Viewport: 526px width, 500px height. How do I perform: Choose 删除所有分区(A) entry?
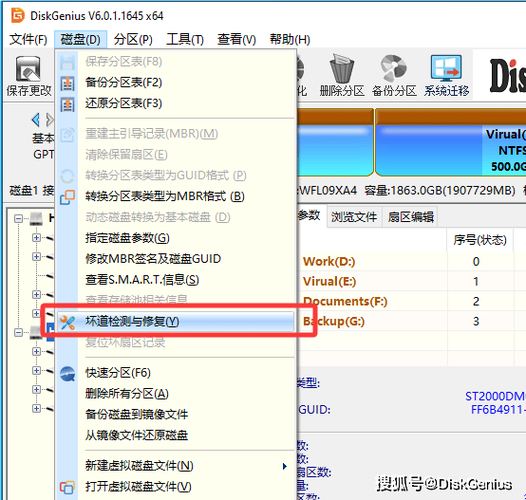(176, 394)
